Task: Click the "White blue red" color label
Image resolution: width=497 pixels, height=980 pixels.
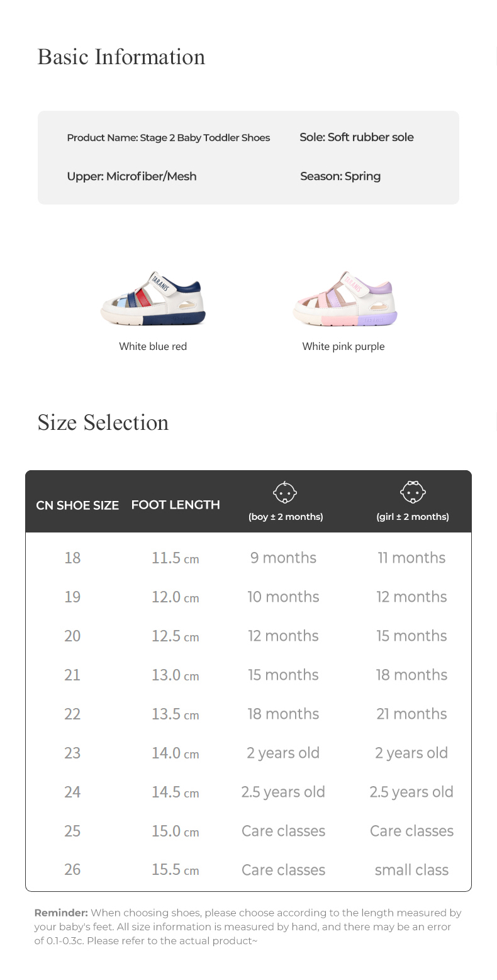Action: pyautogui.click(x=153, y=346)
